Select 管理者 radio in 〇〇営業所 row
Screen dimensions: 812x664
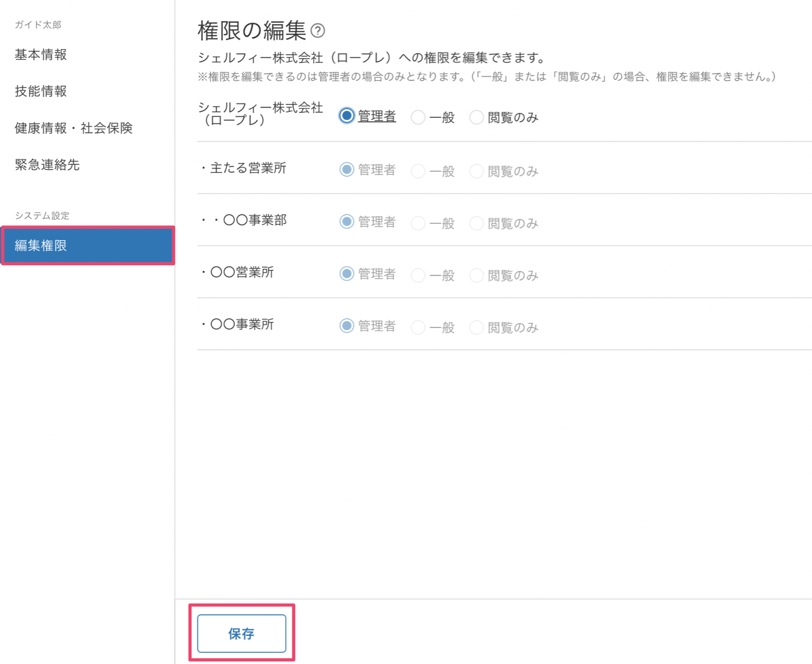(x=347, y=274)
